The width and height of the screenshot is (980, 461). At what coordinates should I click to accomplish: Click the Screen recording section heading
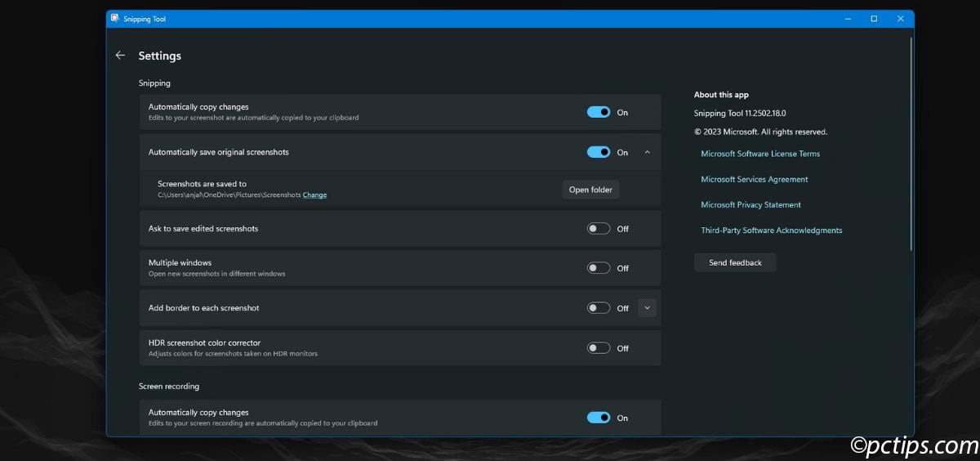coord(169,386)
